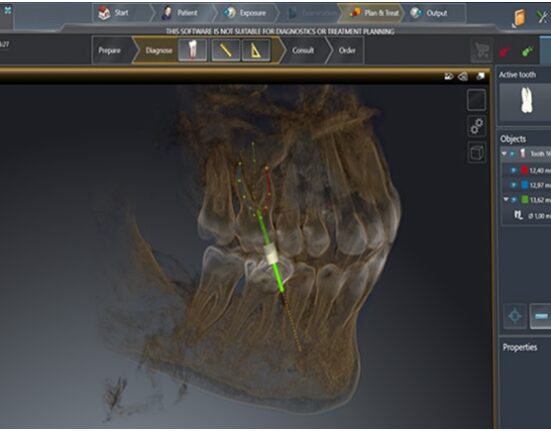The width and height of the screenshot is (551, 431).
Task: Toggle visibility of red 12,40 mm canal
Action: (x=513, y=171)
